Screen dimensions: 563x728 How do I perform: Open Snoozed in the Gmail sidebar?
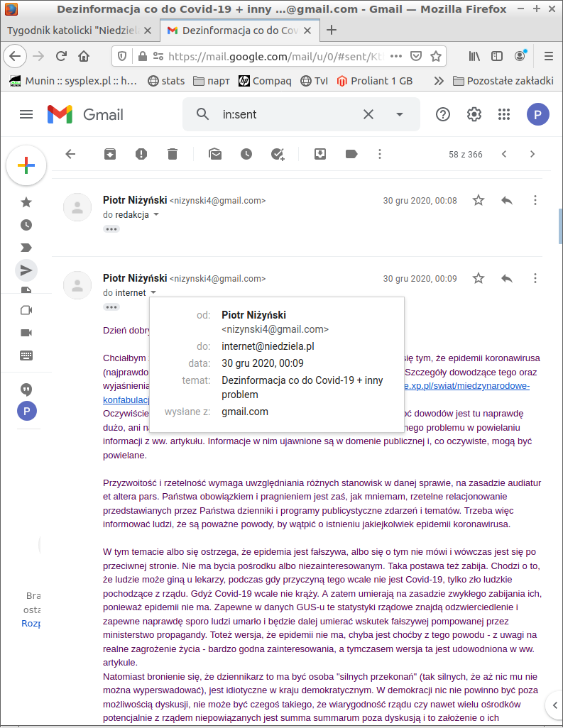26,225
